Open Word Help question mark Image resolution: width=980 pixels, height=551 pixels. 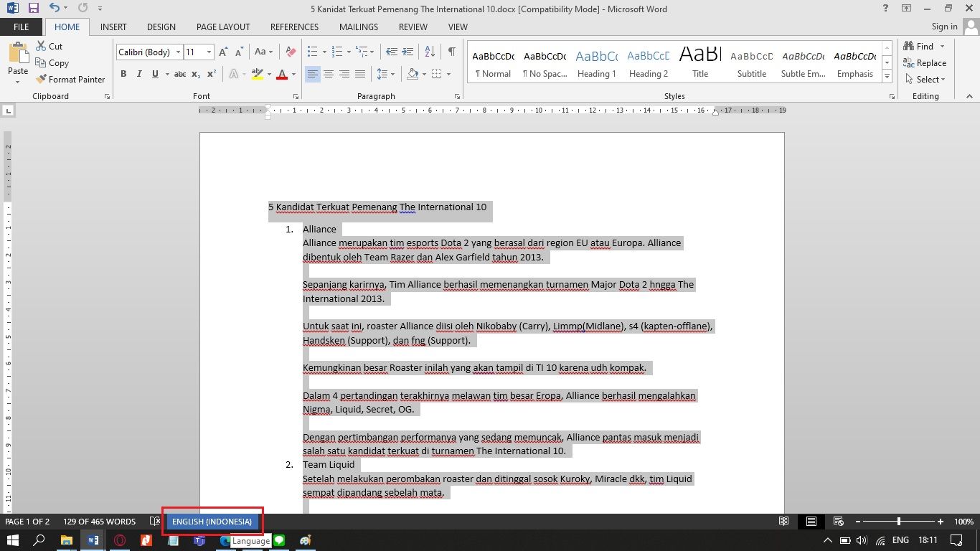point(886,9)
